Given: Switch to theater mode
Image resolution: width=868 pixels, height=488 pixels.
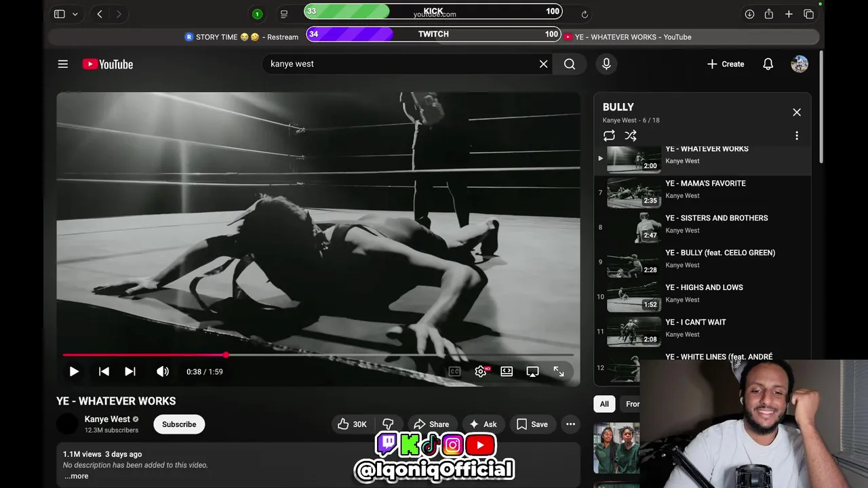Looking at the screenshot, I should (x=507, y=371).
